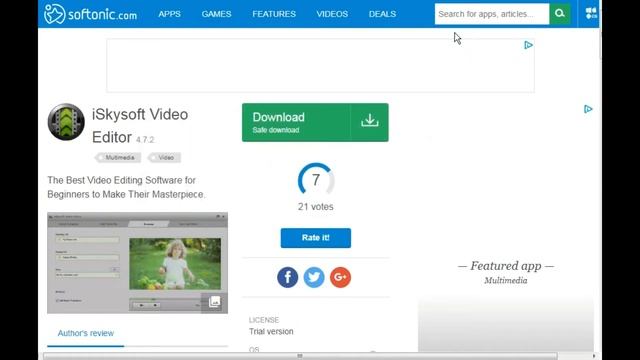Click the scrollbar right arrow
Viewport: 640px width, 360px height.
point(594,356)
